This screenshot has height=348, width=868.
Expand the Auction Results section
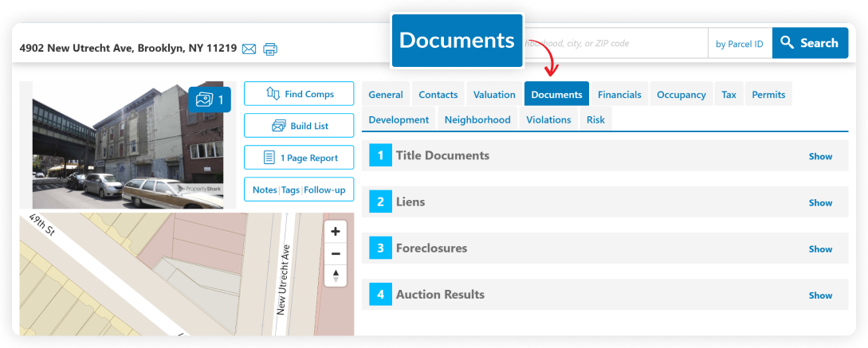point(820,295)
